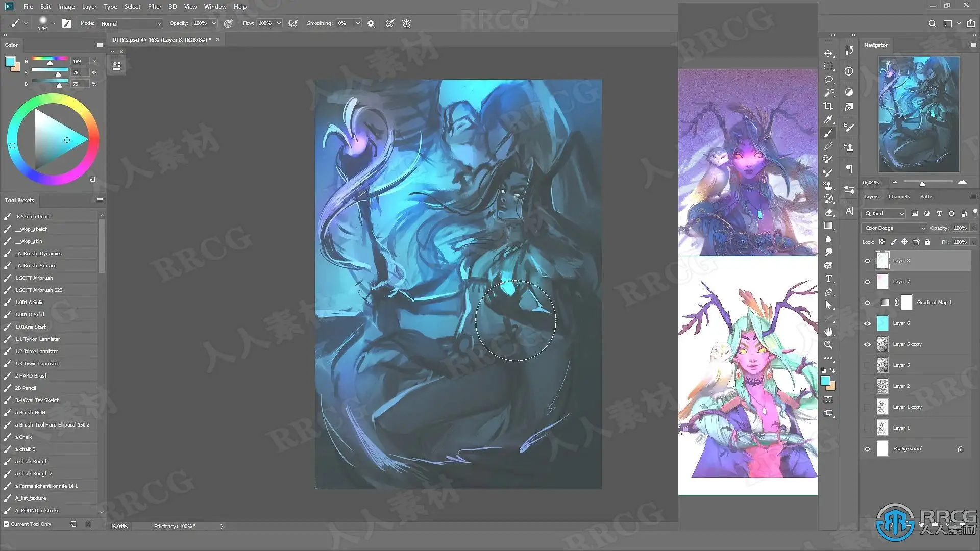Viewport: 980px width, 551px height.
Task: Open the Filter menu
Action: click(x=154, y=7)
